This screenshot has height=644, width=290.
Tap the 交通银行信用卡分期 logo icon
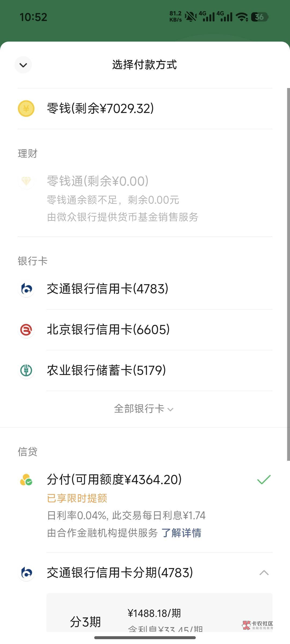26,573
